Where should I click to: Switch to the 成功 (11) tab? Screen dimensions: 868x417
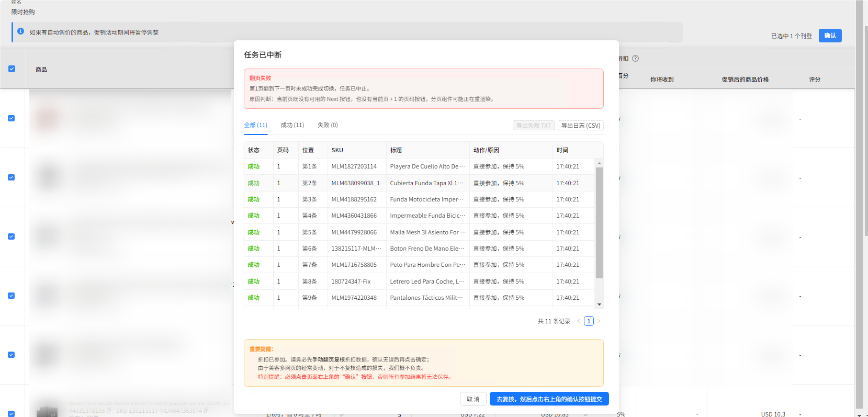point(292,125)
